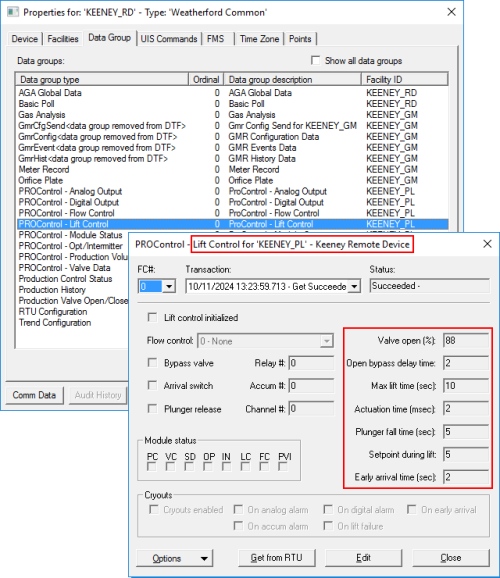This screenshot has width=500, height=578.
Task: Toggle the SD module status checkbox
Action: tap(189, 467)
